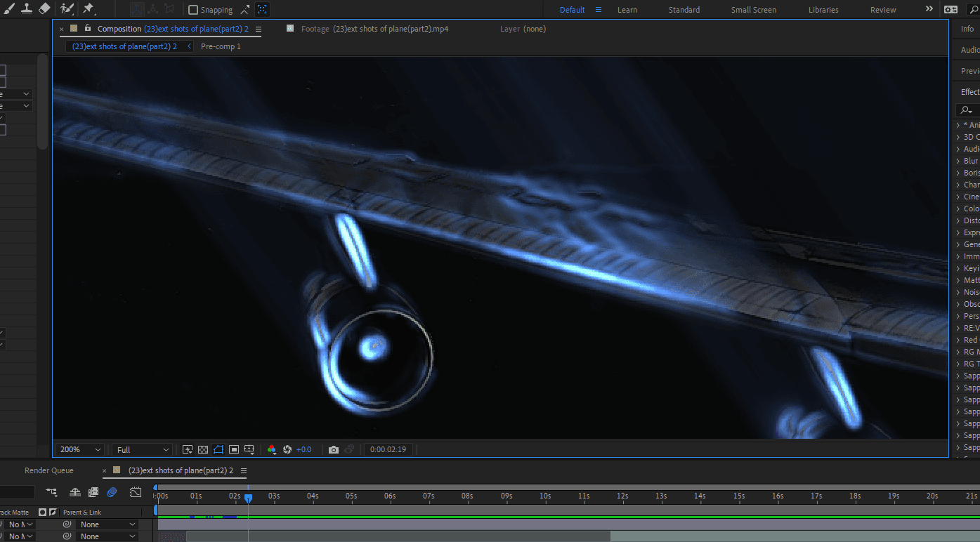Click the Fast Previews icon below the viewer

tap(188, 449)
